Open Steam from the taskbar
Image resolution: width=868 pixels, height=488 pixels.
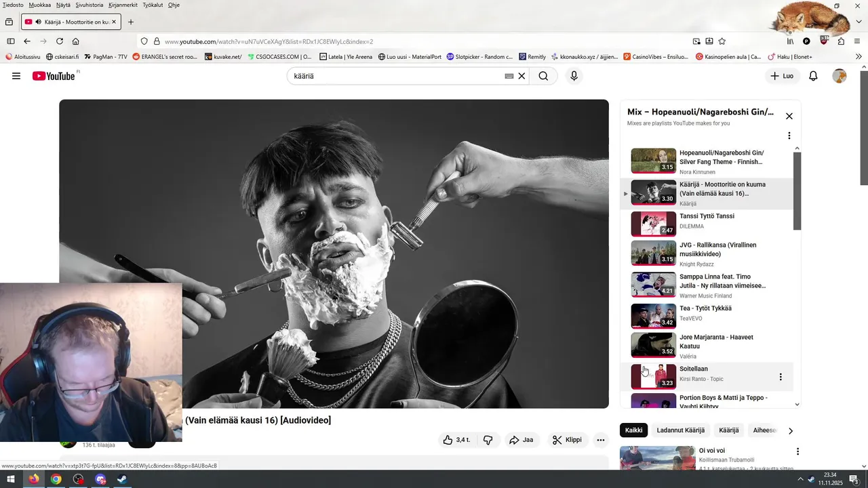click(x=122, y=479)
